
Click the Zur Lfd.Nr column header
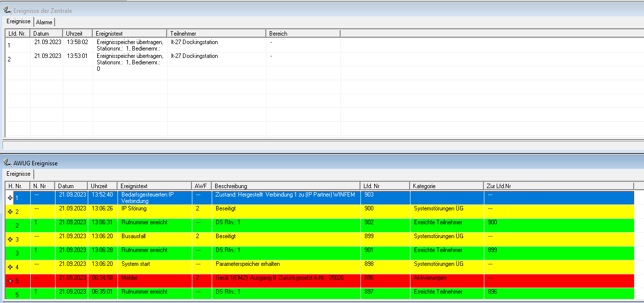pos(559,186)
